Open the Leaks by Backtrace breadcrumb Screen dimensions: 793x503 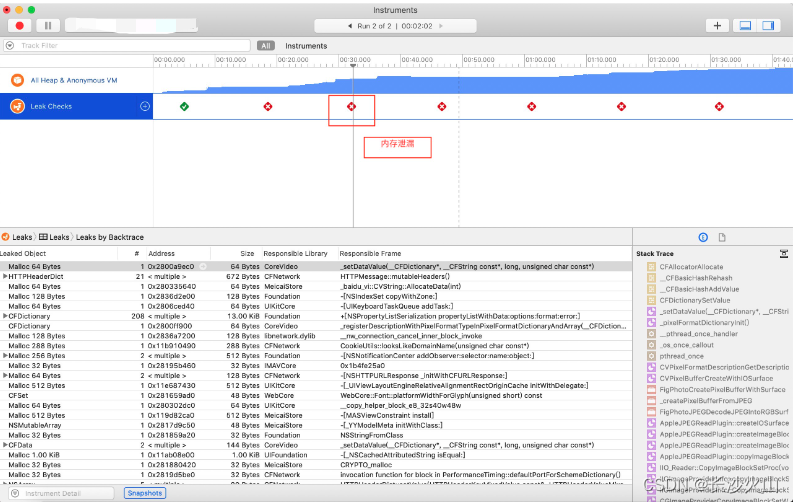click(x=110, y=237)
